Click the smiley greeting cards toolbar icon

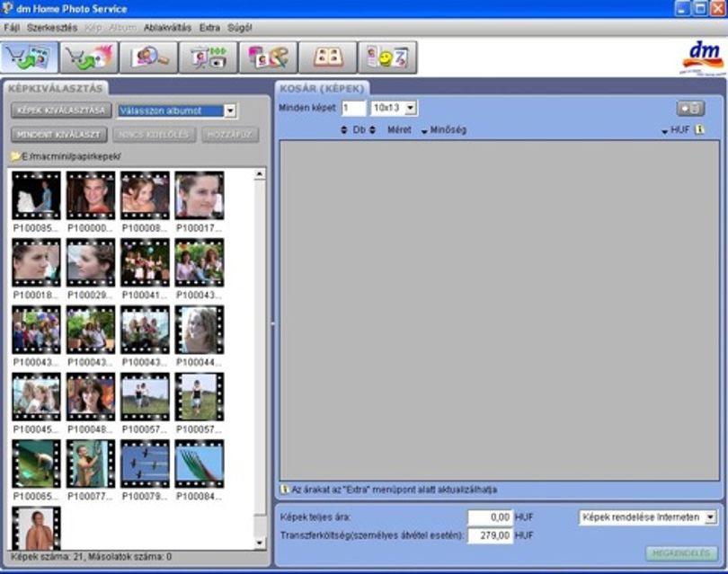[387, 57]
